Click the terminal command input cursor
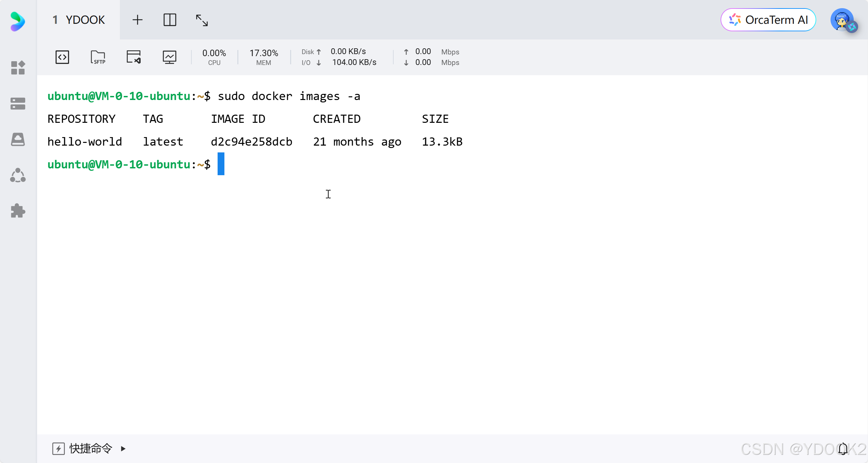Viewport: 868px width, 463px height. (221, 164)
